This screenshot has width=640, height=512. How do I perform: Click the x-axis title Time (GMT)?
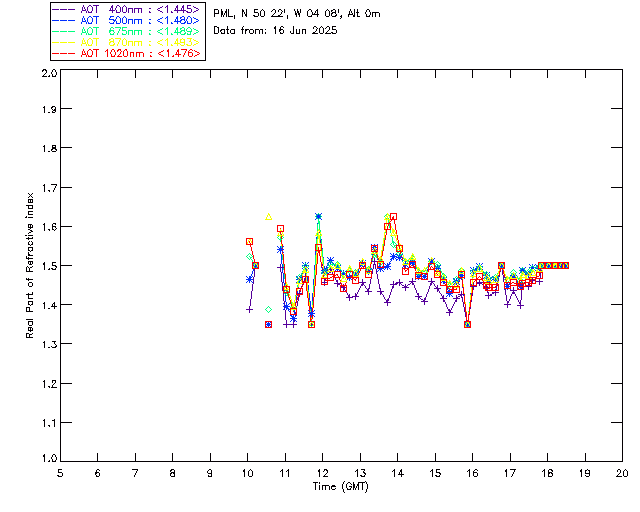[340, 487]
